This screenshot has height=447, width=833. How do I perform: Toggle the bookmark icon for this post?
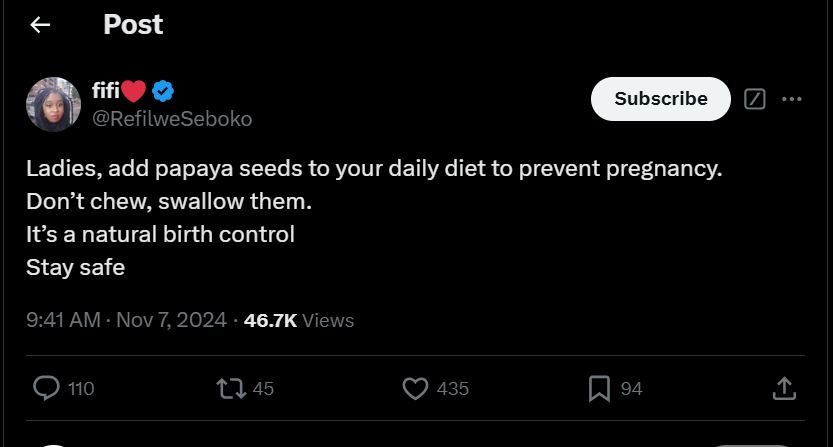point(599,388)
